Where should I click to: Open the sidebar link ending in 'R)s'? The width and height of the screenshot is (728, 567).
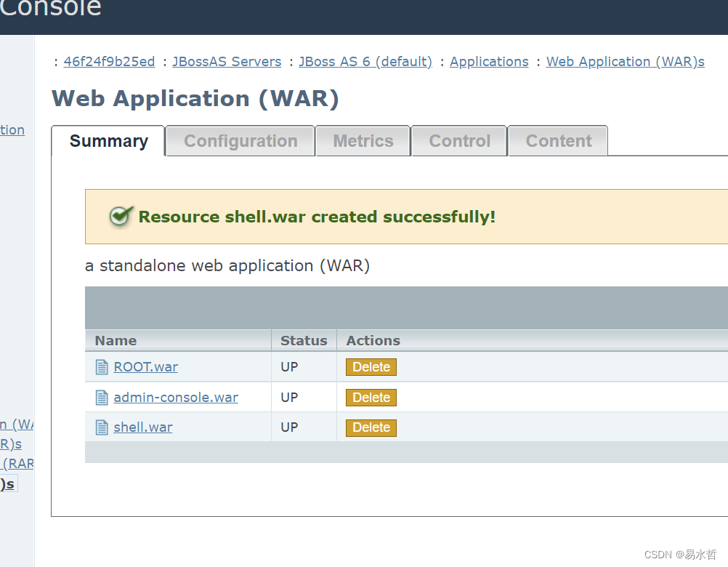[11, 444]
